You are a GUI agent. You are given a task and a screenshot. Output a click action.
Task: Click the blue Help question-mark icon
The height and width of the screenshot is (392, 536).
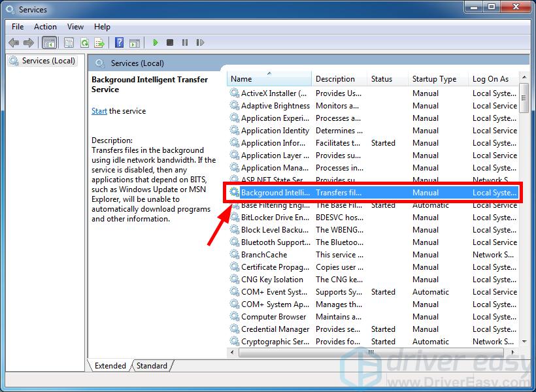point(120,42)
